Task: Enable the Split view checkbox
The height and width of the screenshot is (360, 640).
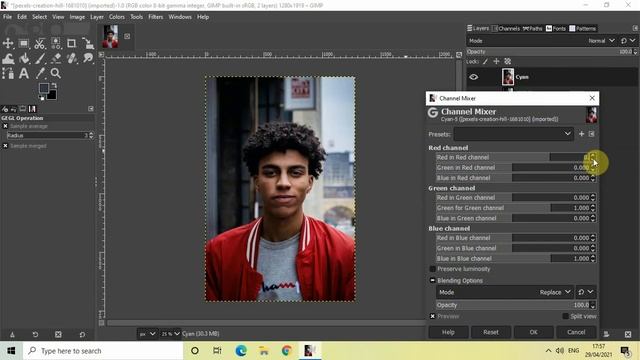Action: 565,316
